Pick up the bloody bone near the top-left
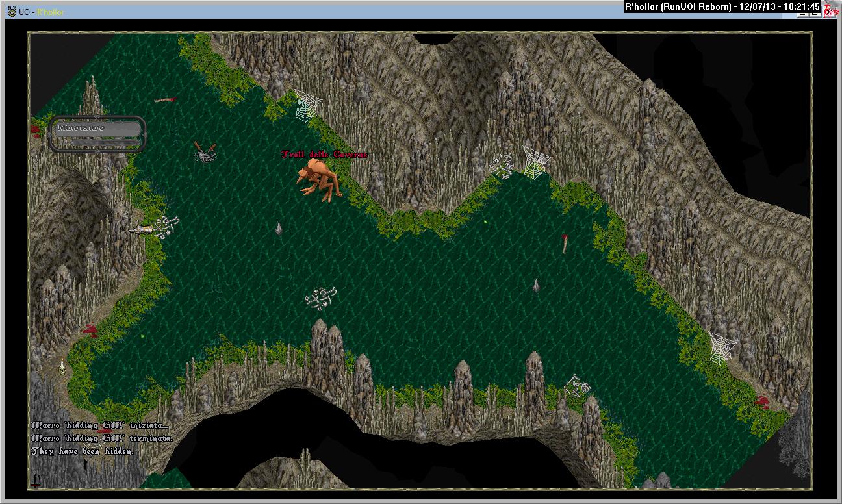The image size is (842, 504). [165, 99]
